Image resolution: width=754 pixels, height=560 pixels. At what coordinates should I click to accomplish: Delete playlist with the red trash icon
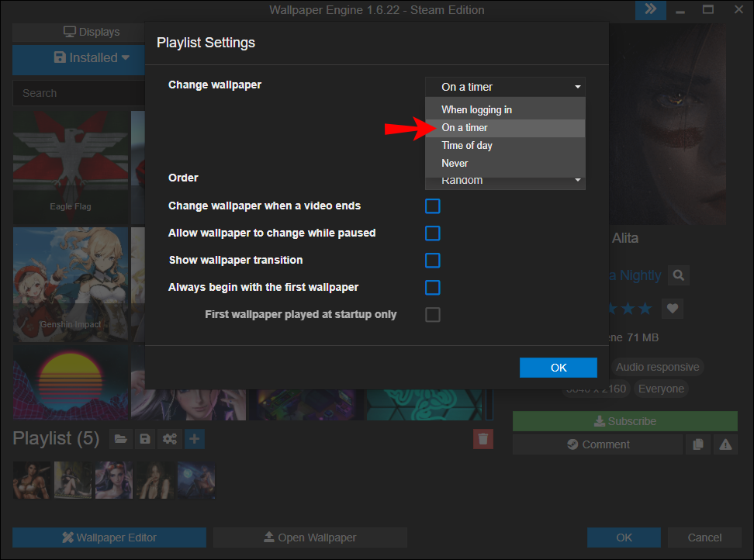point(483,439)
